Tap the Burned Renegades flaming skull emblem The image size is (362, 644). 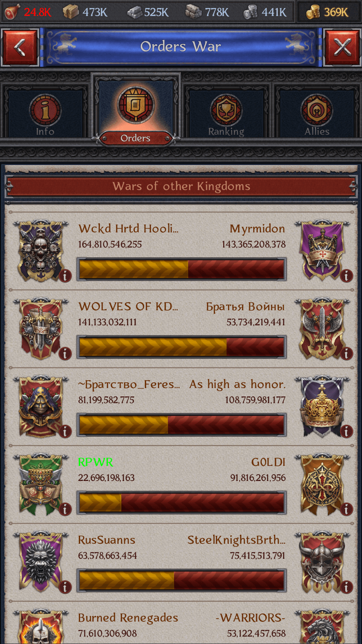click(41, 627)
